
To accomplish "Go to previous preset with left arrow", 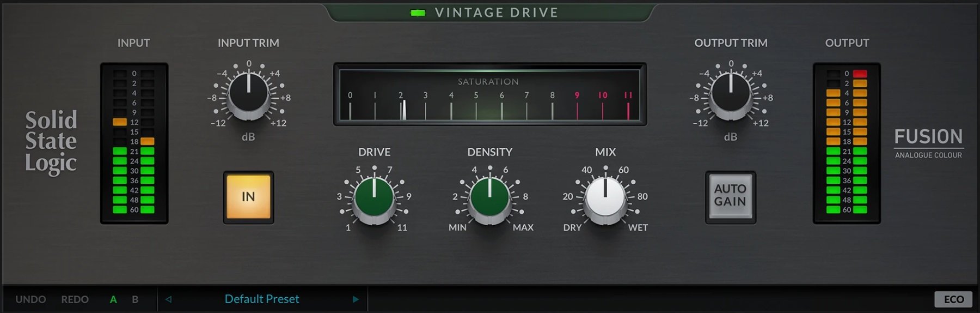I will tap(168, 299).
